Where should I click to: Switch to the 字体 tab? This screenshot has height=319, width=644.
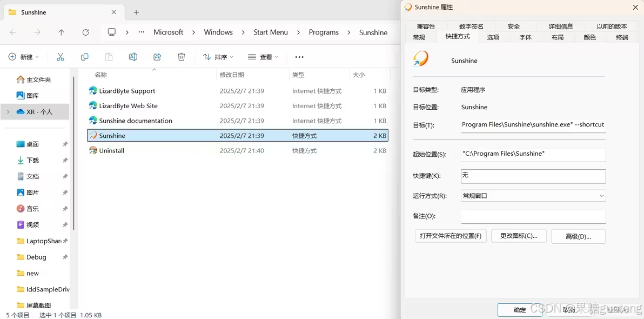(525, 37)
